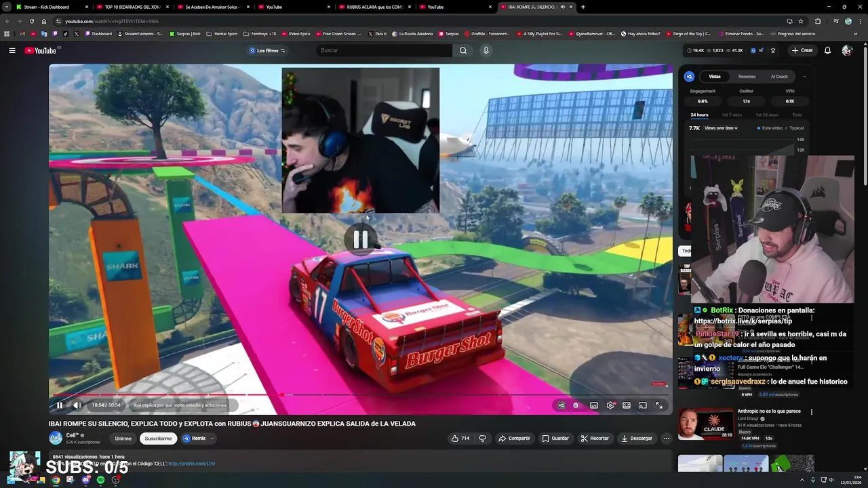
Task: Open Spotify from the taskbar
Action: 101,480
